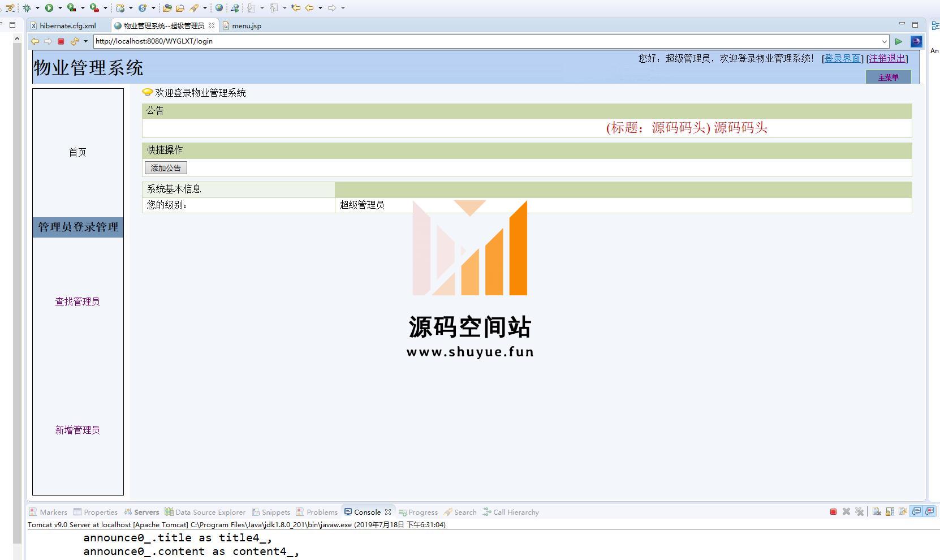Screen dimensions: 940x560
Task: Click the 登录界面 link
Action: pyautogui.click(x=842, y=58)
